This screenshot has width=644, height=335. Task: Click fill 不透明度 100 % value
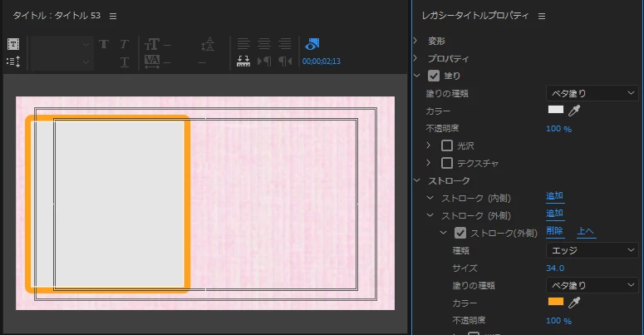coord(558,129)
